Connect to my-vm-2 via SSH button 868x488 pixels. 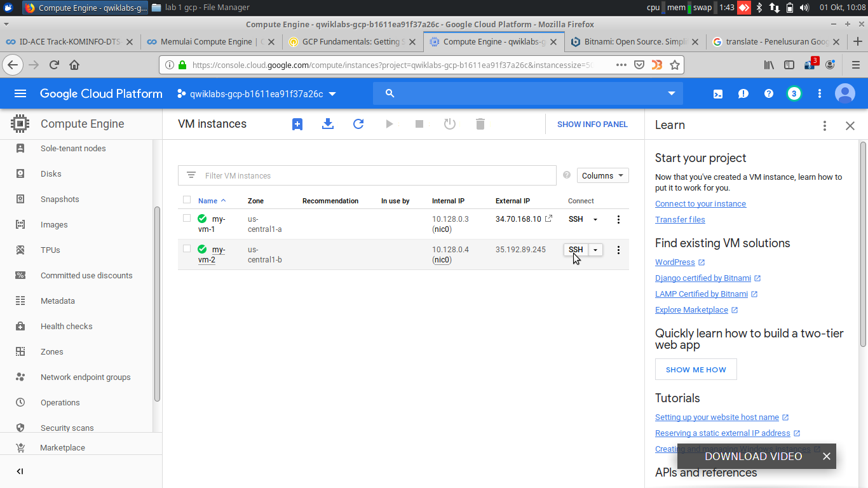(x=576, y=250)
